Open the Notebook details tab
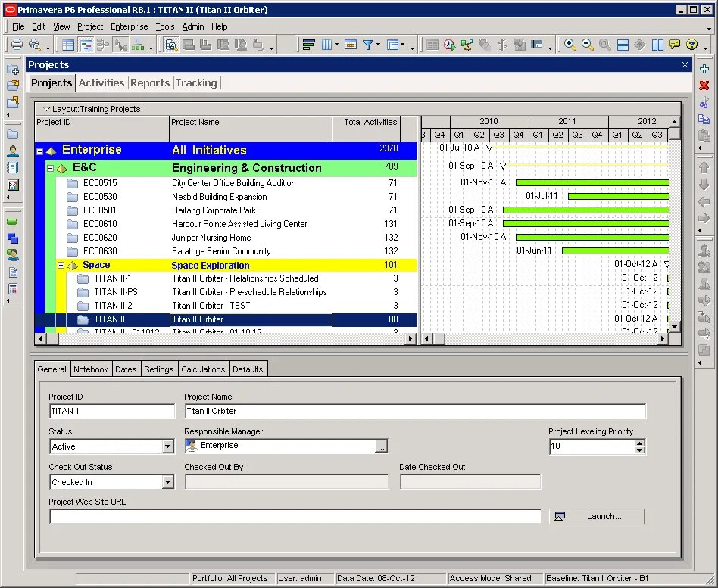This screenshot has height=588, width=718. (91, 369)
